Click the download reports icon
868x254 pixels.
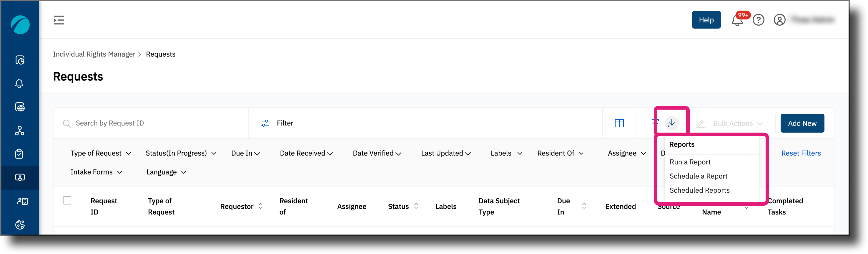[671, 123]
